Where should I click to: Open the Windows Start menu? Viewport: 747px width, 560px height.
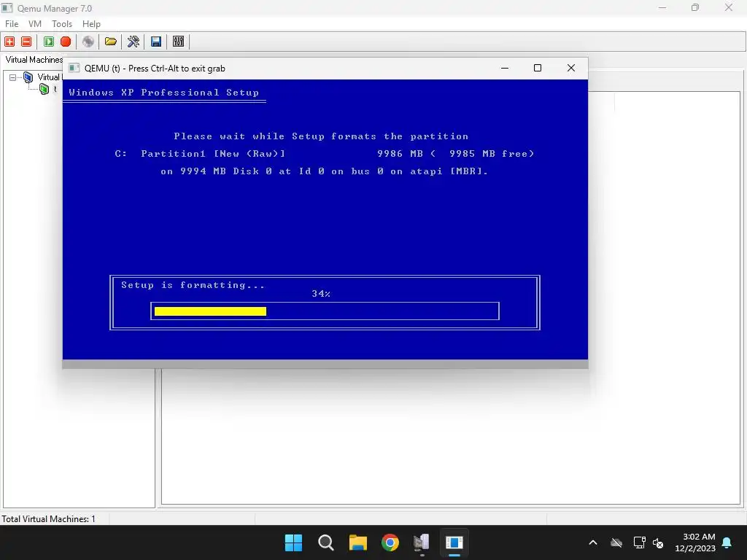pyautogui.click(x=293, y=542)
